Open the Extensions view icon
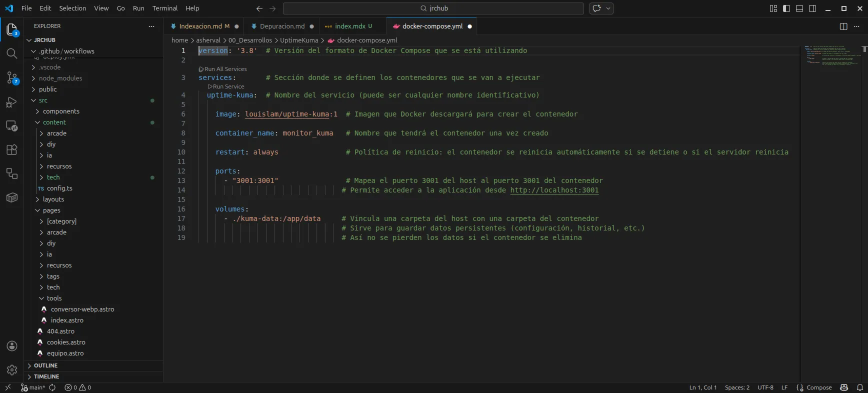The image size is (868, 393). (x=12, y=149)
